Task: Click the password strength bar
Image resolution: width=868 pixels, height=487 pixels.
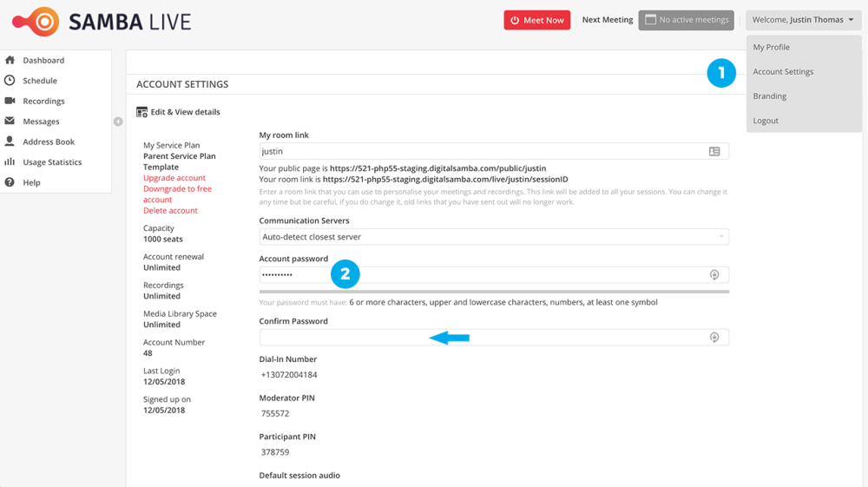Action: [494, 291]
